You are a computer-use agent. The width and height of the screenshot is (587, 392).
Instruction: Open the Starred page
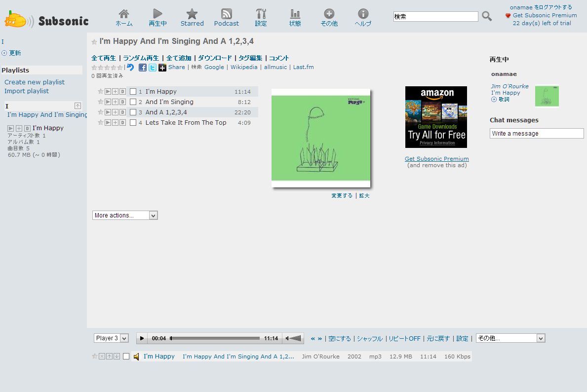coord(192,18)
